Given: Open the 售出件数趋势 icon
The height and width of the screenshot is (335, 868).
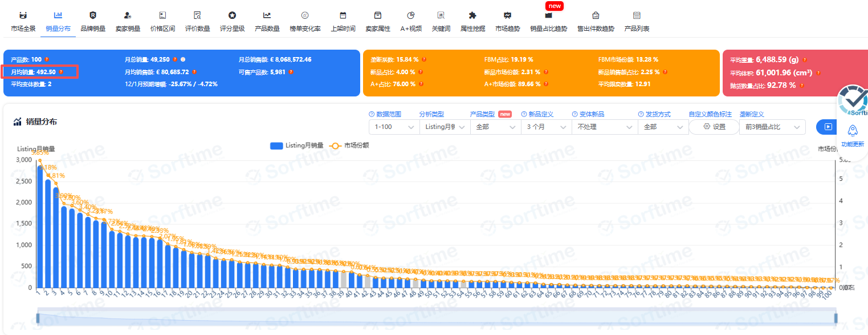Looking at the screenshot, I should click(x=596, y=15).
